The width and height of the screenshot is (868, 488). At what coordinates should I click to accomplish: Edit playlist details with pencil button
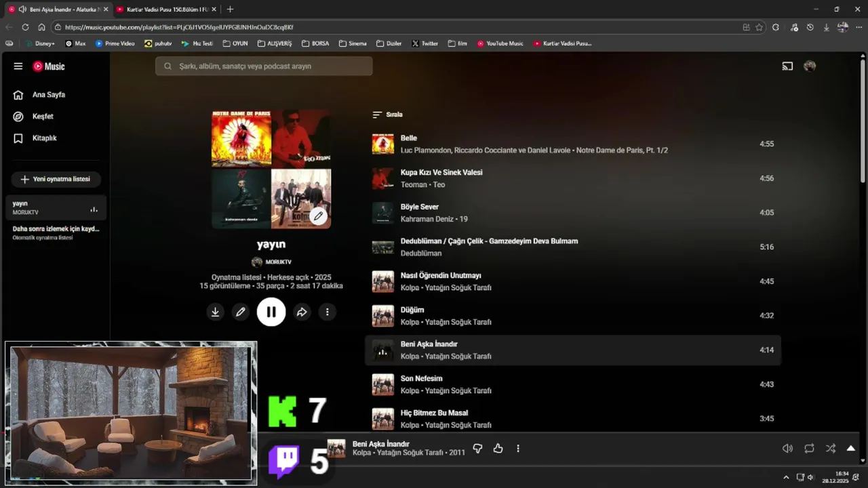coord(240,312)
